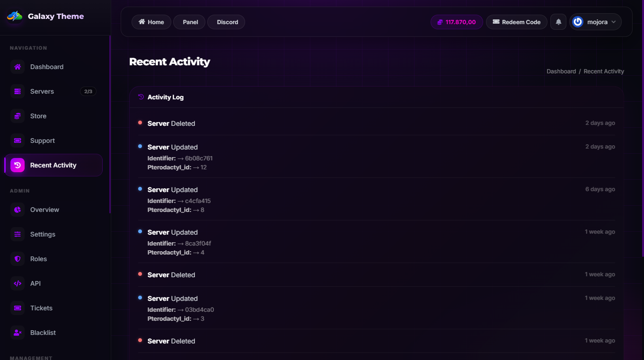Screen dimensions: 644x360
Task: Select Recent Activity in the navigation
Action: point(53,165)
